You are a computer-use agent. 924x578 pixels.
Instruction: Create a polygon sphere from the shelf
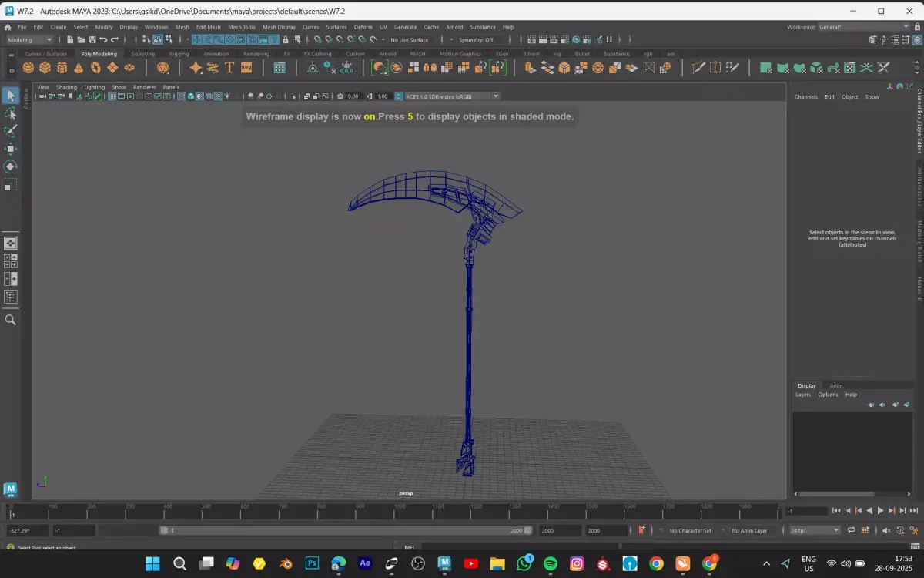pos(28,68)
